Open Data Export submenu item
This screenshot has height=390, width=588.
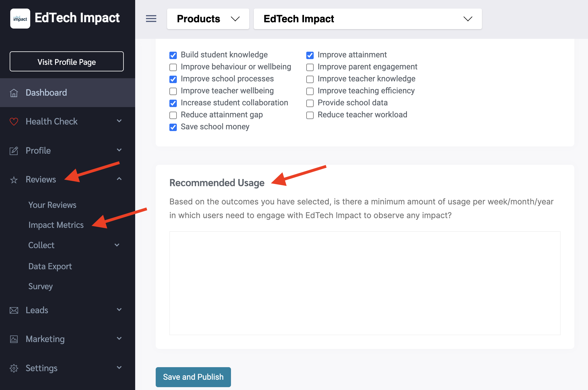(x=50, y=266)
